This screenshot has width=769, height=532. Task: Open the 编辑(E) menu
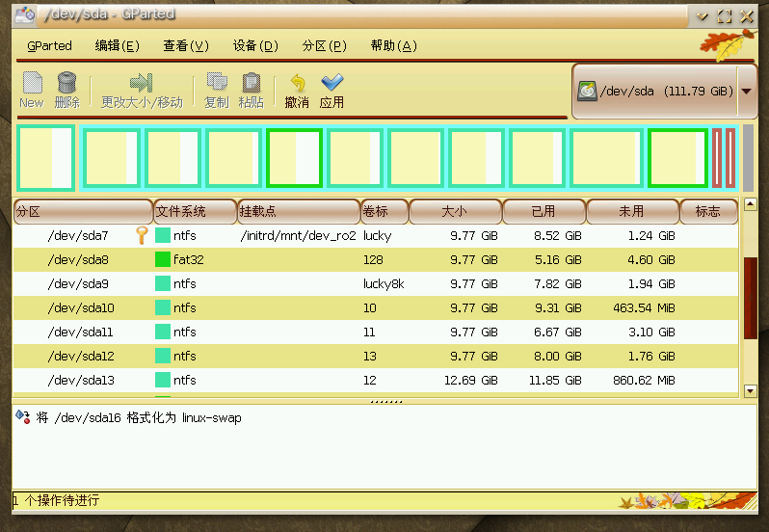pyautogui.click(x=118, y=45)
